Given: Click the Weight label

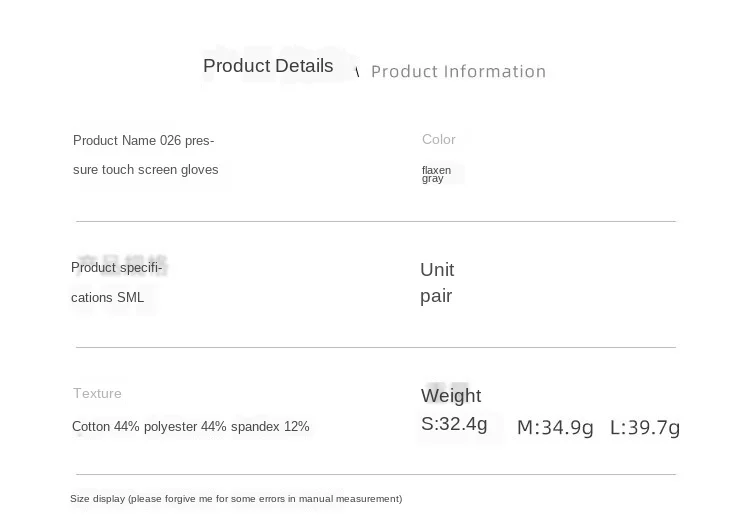Looking at the screenshot, I should [451, 396].
